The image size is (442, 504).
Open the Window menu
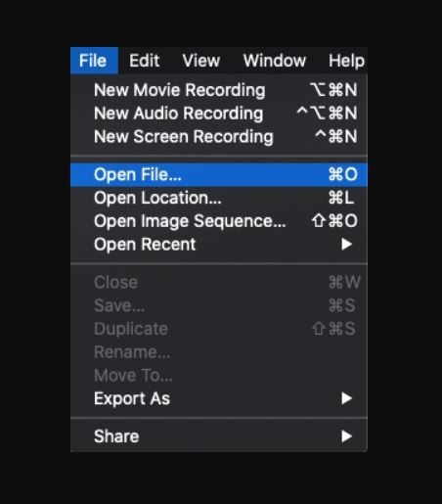275,61
